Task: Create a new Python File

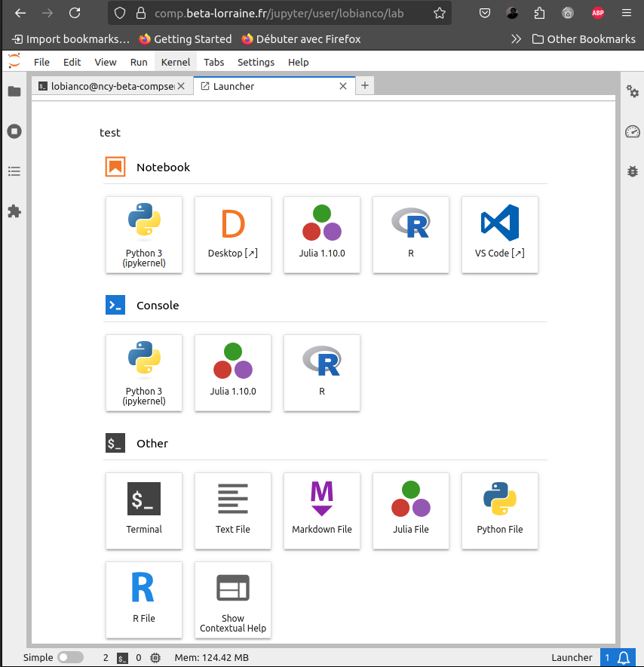Action: 500,511
